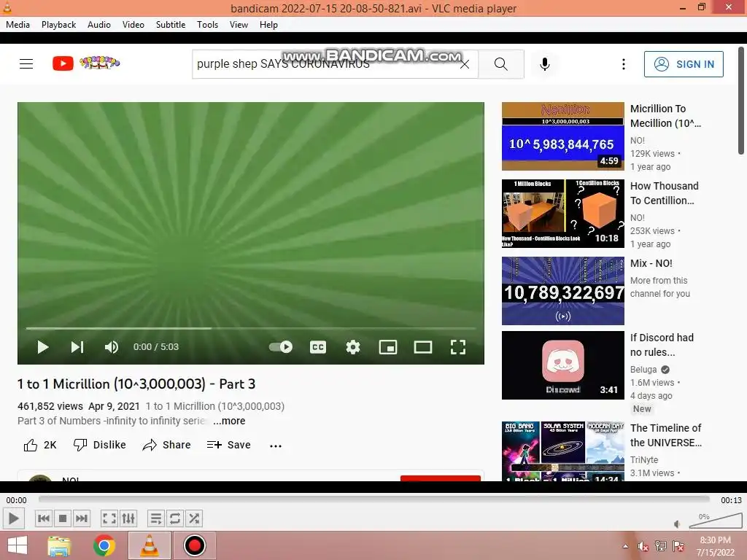This screenshot has width=747, height=560.
Task: Toggle closed captions CC
Action: [318, 347]
